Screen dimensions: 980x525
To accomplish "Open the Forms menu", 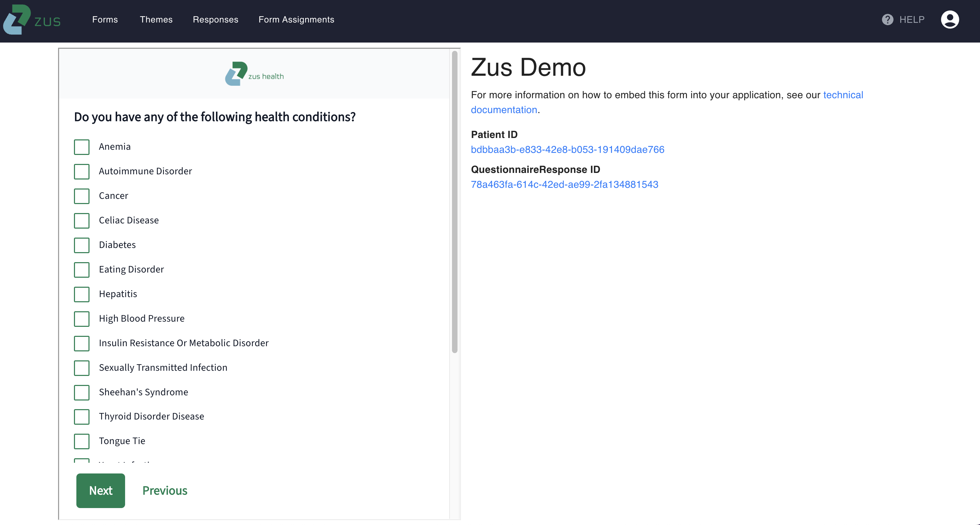I will click(105, 19).
